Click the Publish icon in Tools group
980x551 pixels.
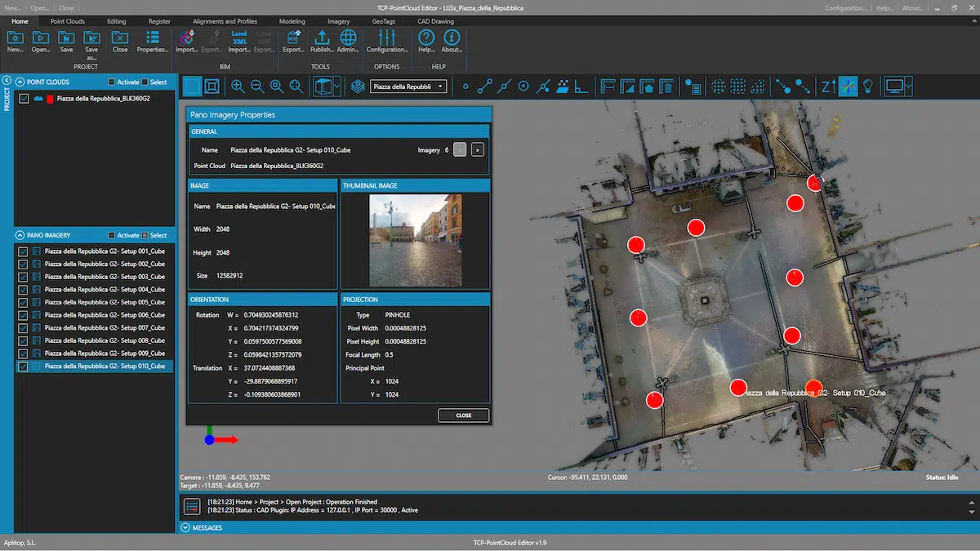(322, 39)
